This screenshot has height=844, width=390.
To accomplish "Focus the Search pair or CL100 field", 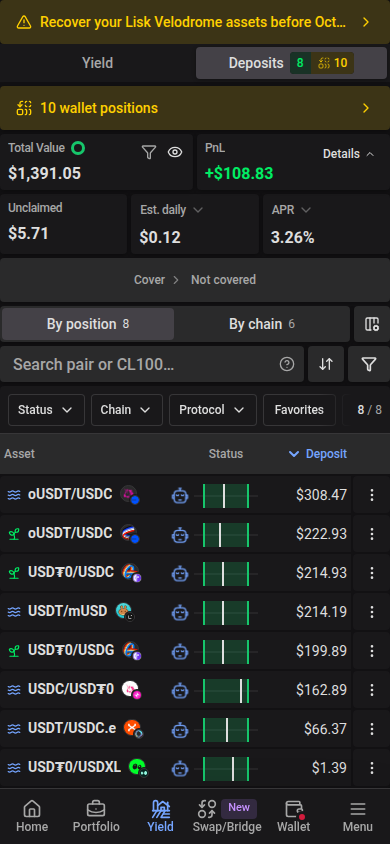I will [x=152, y=364].
